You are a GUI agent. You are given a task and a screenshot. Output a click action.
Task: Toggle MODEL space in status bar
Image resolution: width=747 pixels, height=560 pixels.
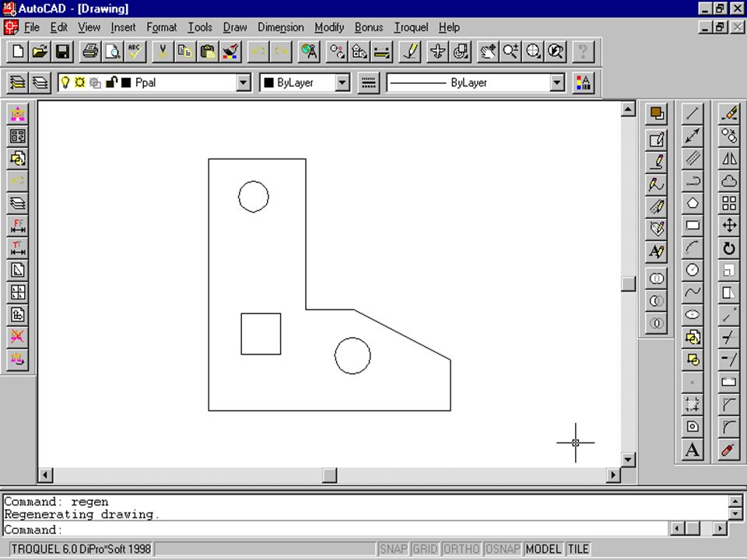pyautogui.click(x=544, y=549)
